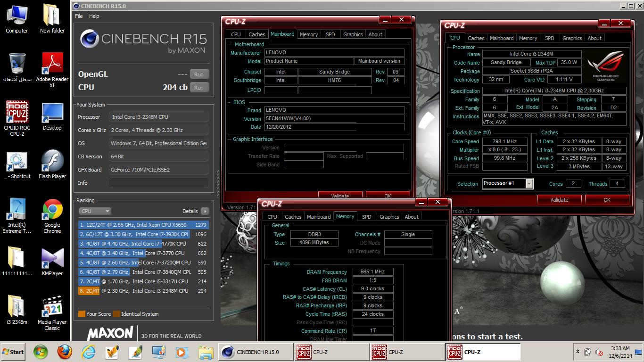The width and height of the screenshot is (644, 362).
Task: Open Internet Explorer from the taskbar
Action: pyautogui.click(x=88, y=352)
